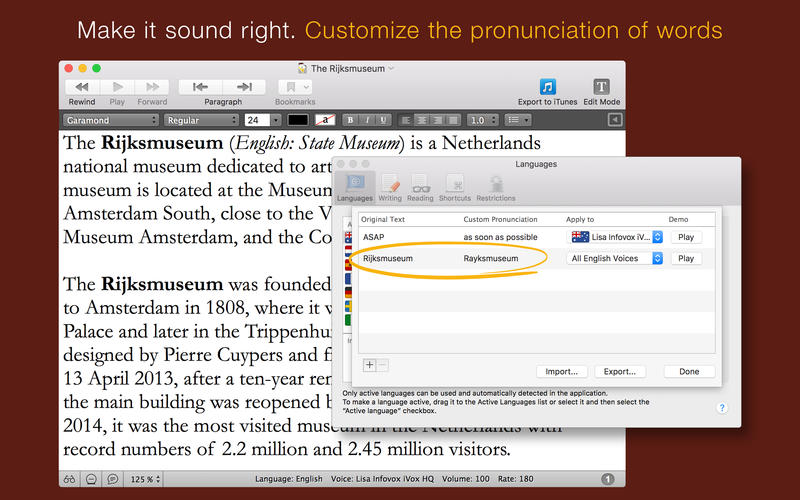Open the document title dropdown chevron
Viewport: 800px width, 500px height.
coord(391,68)
